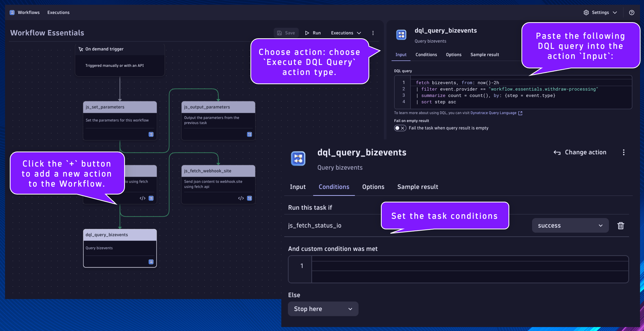Open Sample result tab in lower panel
The image size is (644, 331).
coord(418,187)
